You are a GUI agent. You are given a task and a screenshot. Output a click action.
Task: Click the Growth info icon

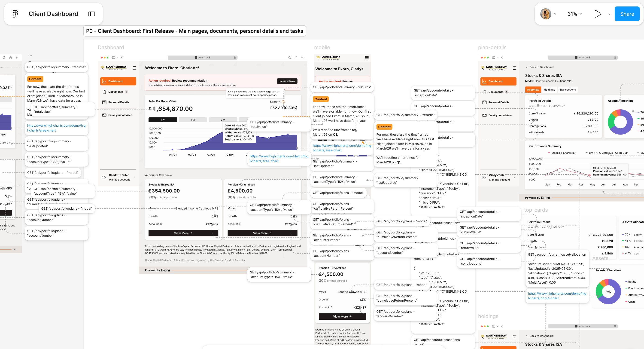tap(283, 102)
